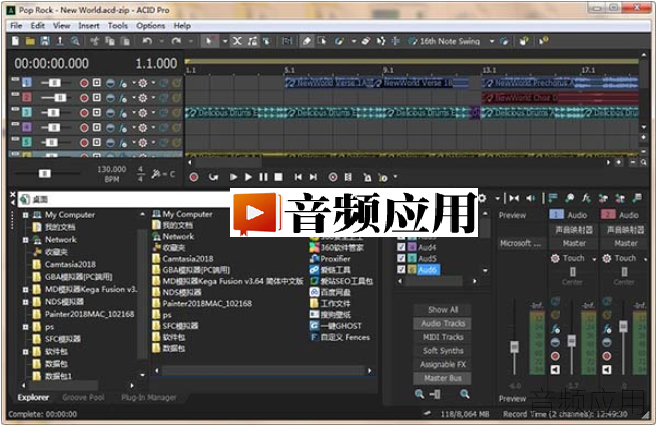Image resolution: width=657 pixels, height=426 pixels.
Task: Click the Master Bus mixer button
Action: [x=443, y=378]
